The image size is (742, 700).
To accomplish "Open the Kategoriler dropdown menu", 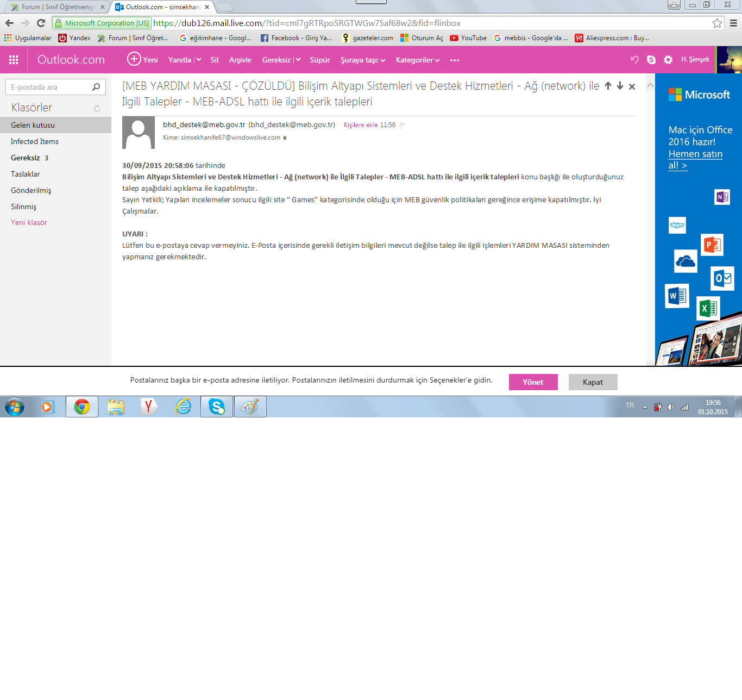I will (417, 60).
